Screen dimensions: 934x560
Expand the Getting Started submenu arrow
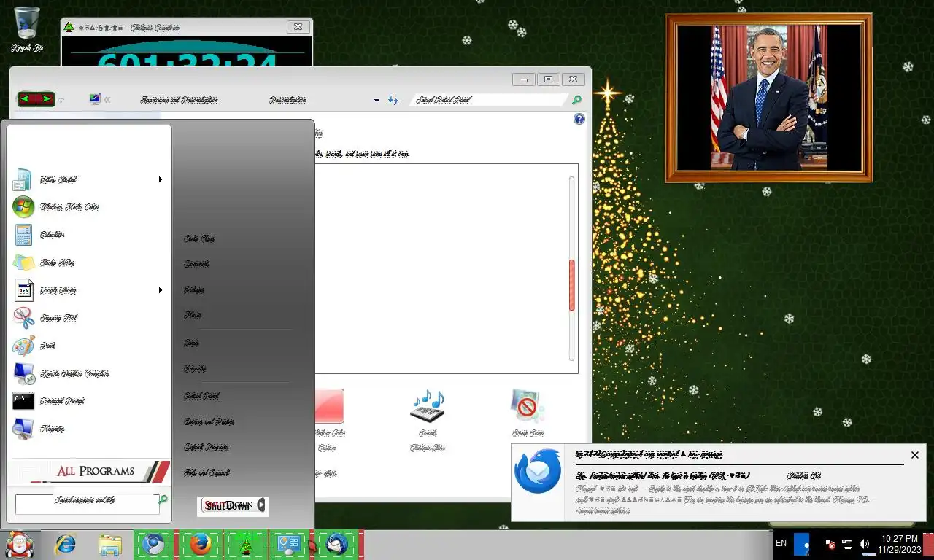pos(160,179)
